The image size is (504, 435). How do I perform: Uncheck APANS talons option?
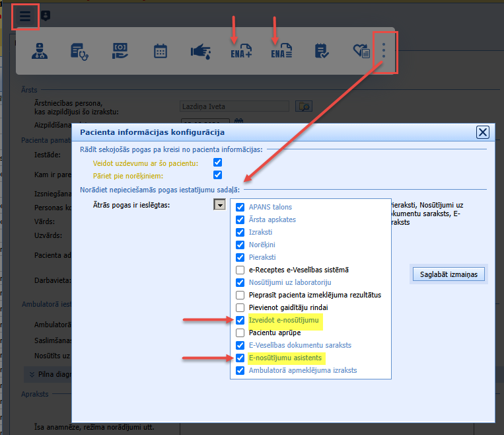point(240,207)
